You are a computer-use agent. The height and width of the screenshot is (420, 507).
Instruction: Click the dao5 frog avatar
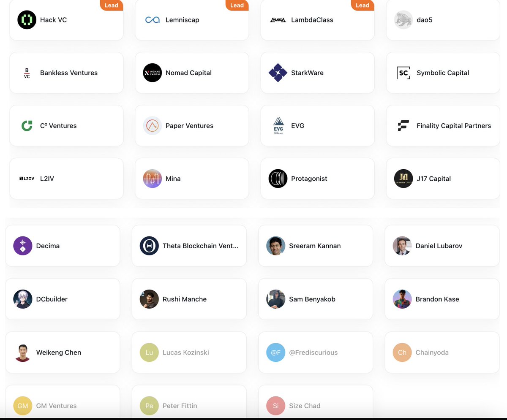coord(403,20)
